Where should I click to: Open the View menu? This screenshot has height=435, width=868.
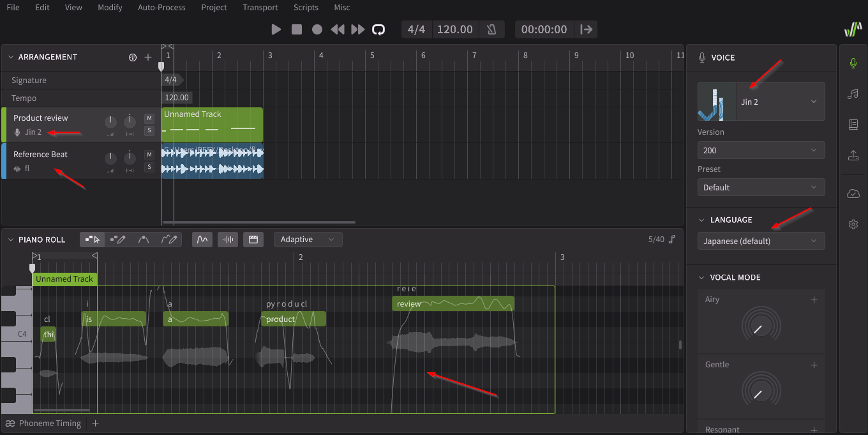[73, 8]
